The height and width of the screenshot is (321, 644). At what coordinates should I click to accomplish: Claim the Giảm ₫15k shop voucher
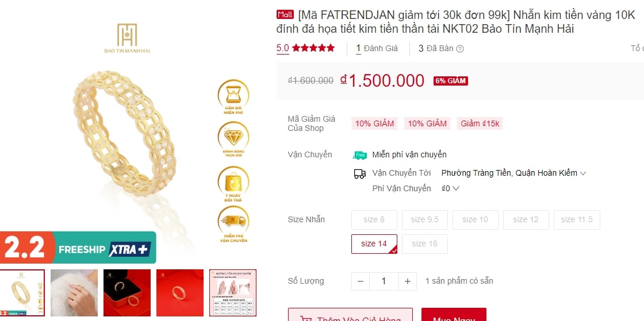click(480, 123)
